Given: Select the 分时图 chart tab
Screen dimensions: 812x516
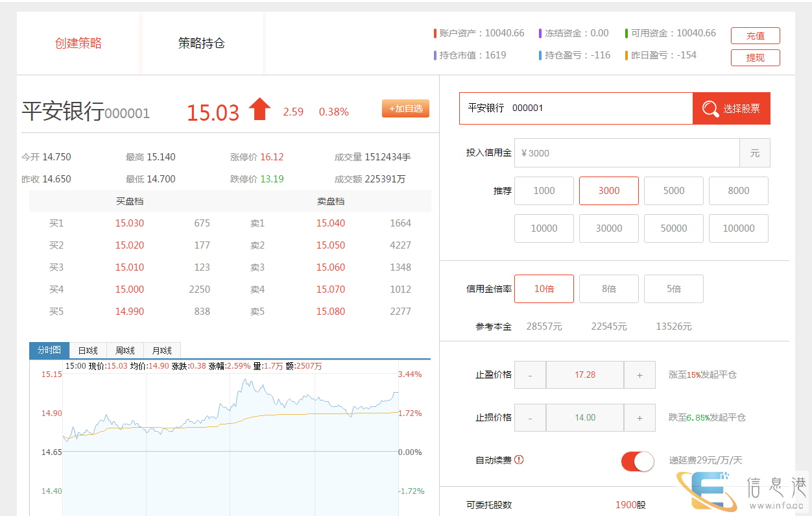Looking at the screenshot, I should (x=49, y=350).
